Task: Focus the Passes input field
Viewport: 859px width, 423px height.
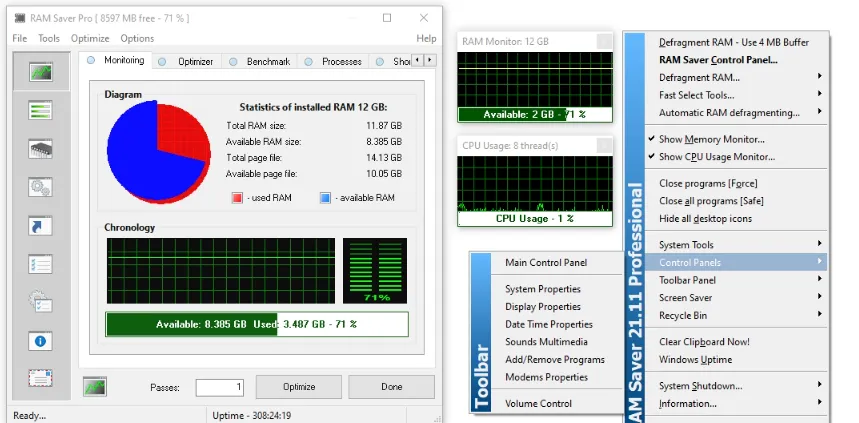Action: coord(220,387)
